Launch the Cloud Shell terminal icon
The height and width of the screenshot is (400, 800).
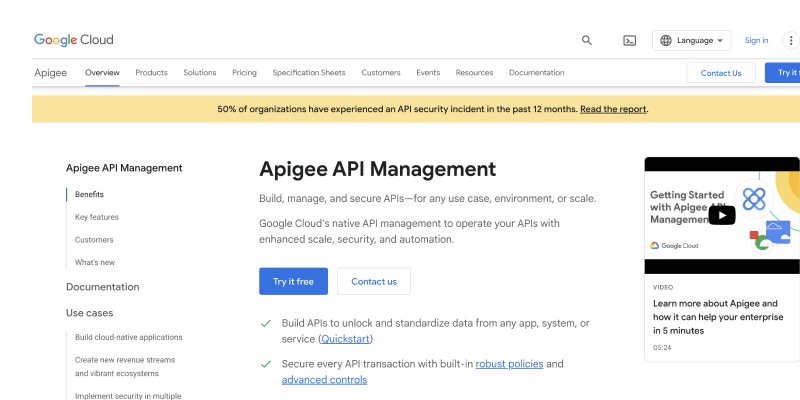[x=630, y=40]
